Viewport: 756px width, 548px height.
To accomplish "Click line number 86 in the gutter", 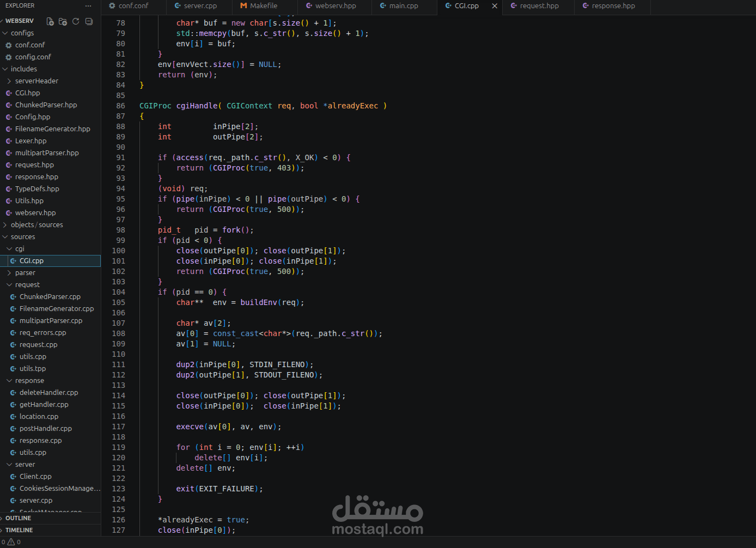I will pyautogui.click(x=120, y=106).
